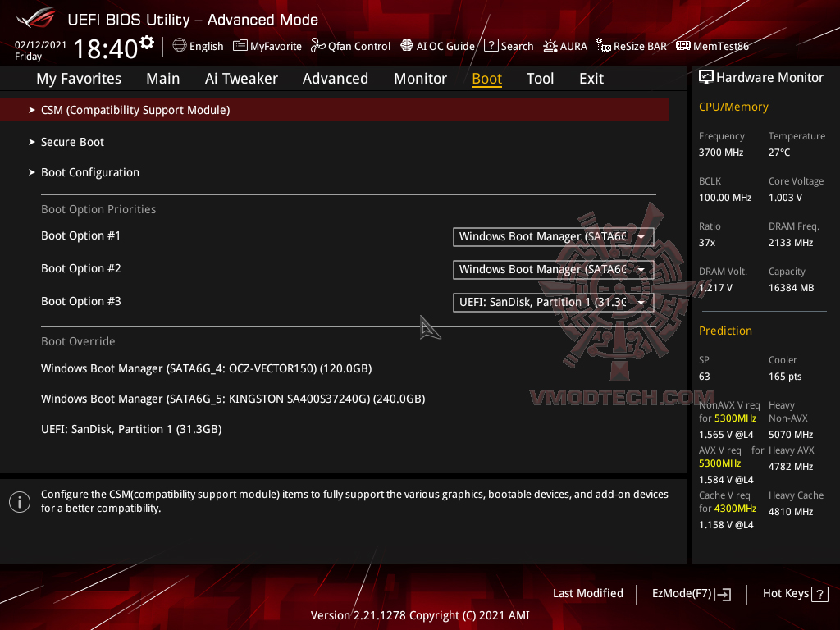Launch MemTest86
The image size is (840, 630).
(x=712, y=46)
